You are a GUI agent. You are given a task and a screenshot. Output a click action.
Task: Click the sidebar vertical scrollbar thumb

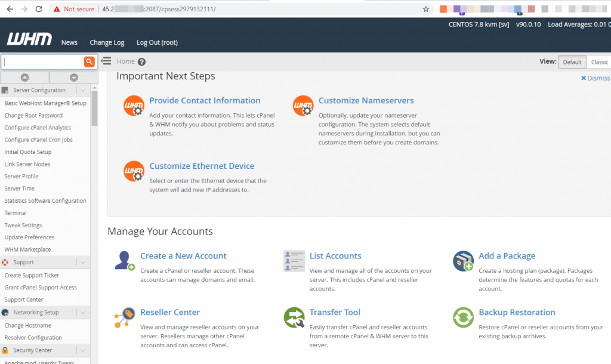94,108
